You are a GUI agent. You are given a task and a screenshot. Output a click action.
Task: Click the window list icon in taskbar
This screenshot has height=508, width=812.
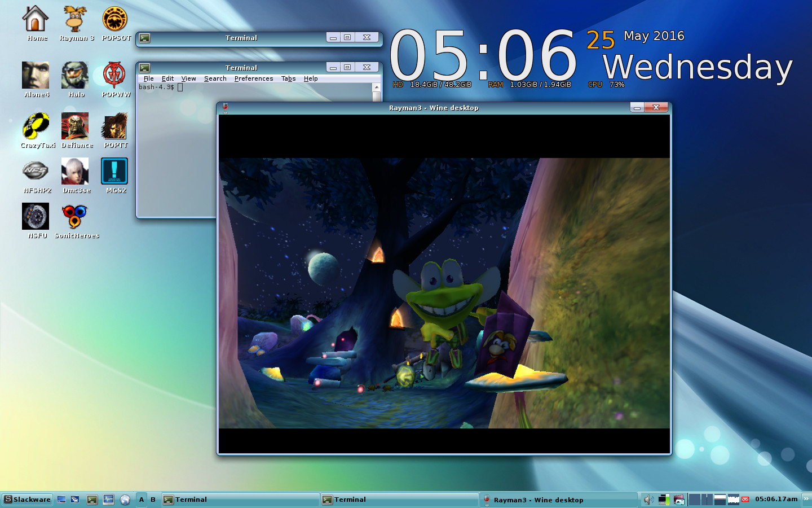tap(76, 500)
